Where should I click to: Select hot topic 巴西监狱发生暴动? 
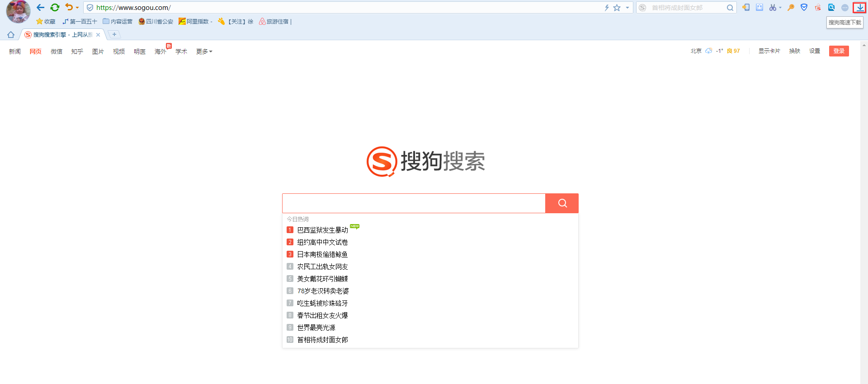[x=323, y=230]
